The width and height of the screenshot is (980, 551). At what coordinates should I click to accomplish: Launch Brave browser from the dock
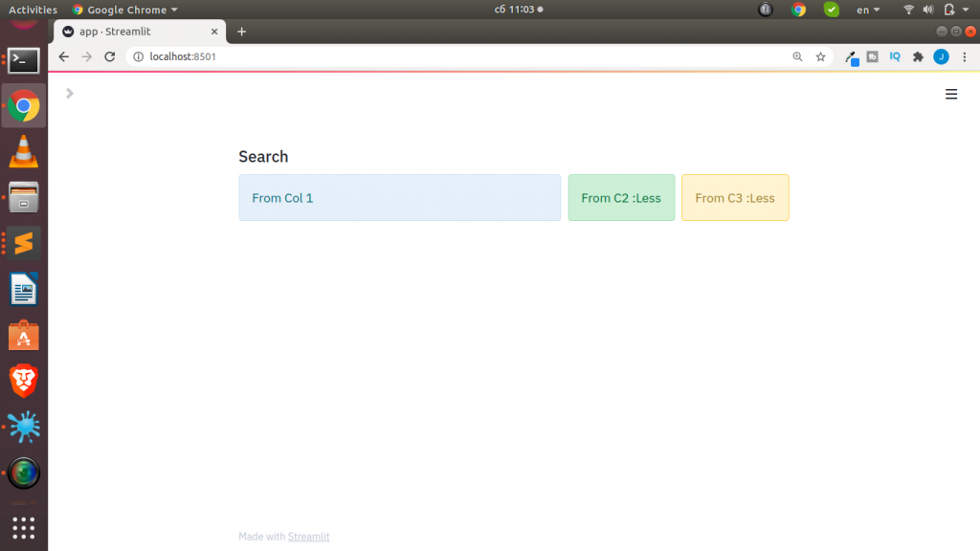24,381
